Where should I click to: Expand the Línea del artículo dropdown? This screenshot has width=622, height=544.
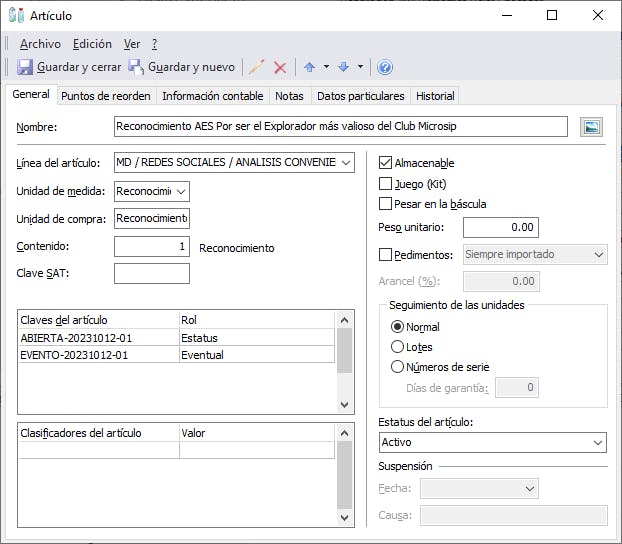(x=346, y=163)
